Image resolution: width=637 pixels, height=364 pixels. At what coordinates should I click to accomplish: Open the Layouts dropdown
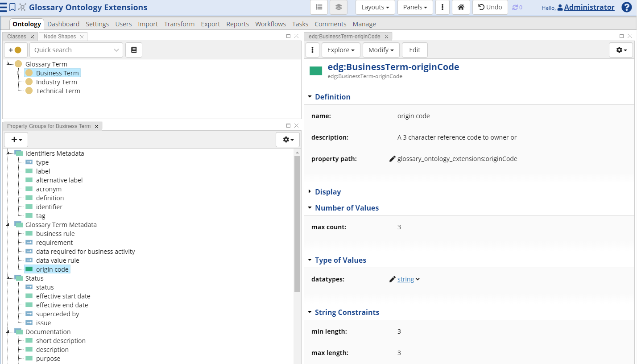375,7
